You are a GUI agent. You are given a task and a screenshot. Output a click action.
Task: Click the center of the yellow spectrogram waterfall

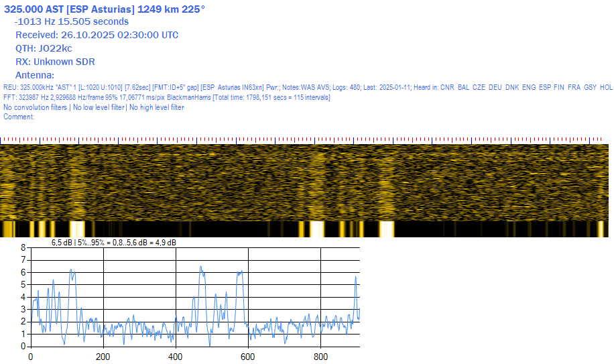point(306,182)
